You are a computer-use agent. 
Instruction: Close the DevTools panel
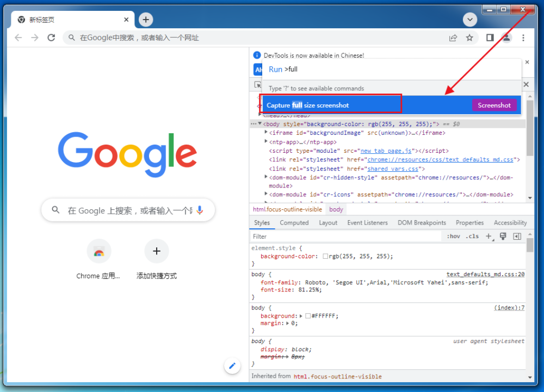click(526, 84)
